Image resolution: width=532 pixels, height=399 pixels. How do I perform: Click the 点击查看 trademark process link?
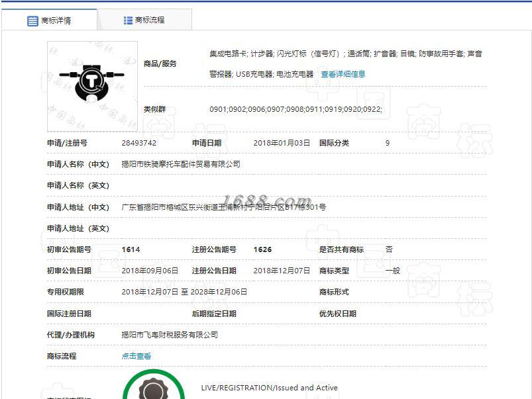pos(136,356)
